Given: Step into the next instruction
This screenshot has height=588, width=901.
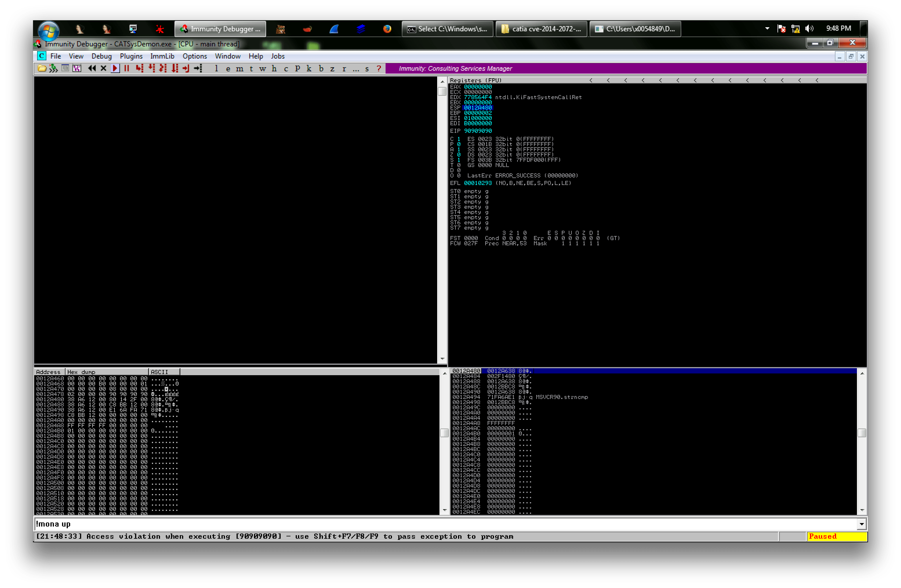Looking at the screenshot, I should pyautogui.click(x=140, y=68).
